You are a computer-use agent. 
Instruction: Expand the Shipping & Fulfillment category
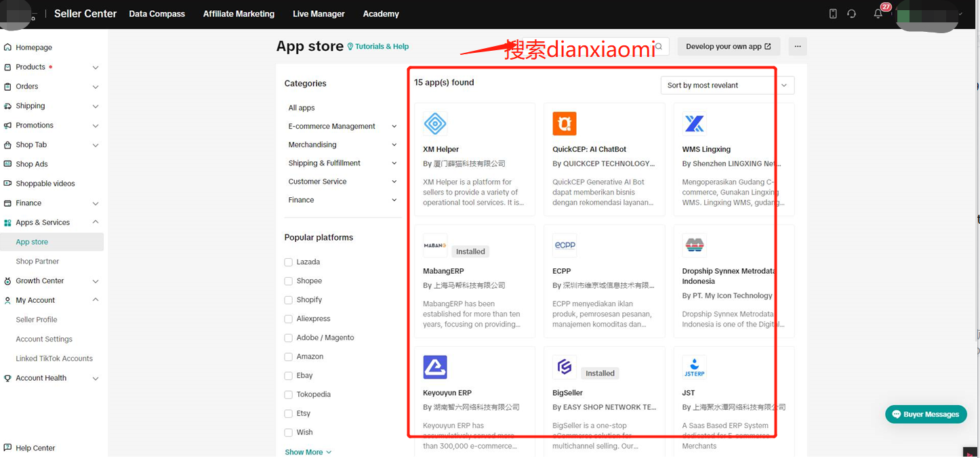(x=394, y=163)
